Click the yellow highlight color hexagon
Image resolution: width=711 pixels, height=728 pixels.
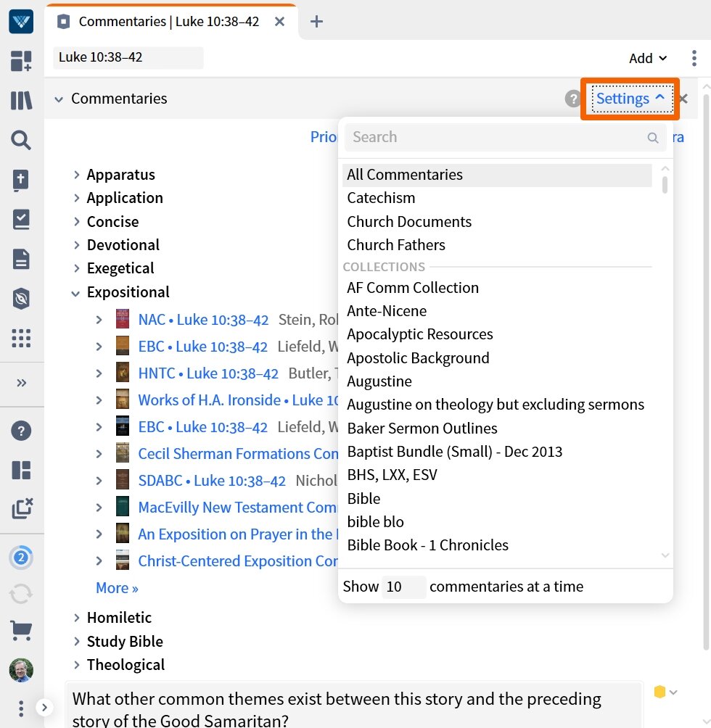pos(659,692)
